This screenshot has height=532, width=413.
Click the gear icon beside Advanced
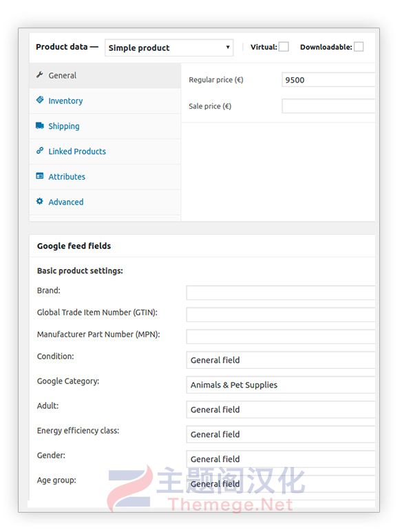[40, 201]
